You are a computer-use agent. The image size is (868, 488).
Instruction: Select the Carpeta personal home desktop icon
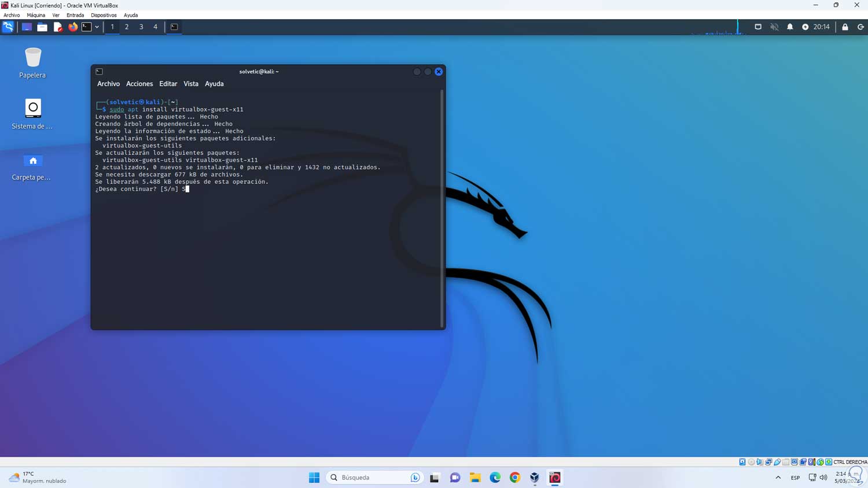tap(32, 167)
